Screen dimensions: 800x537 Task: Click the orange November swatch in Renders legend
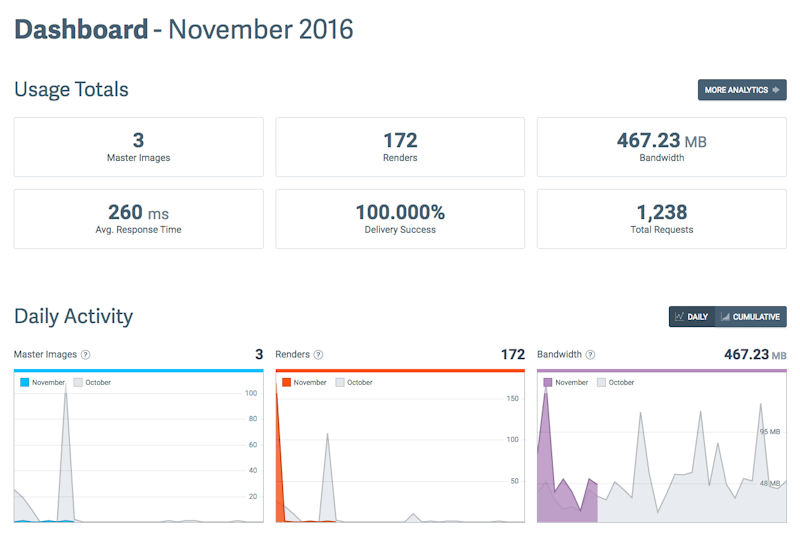[287, 383]
